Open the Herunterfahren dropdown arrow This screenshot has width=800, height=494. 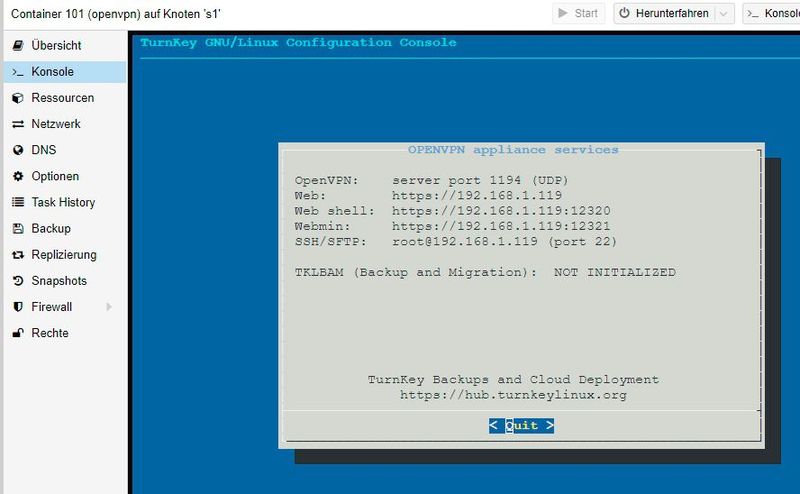[723, 14]
